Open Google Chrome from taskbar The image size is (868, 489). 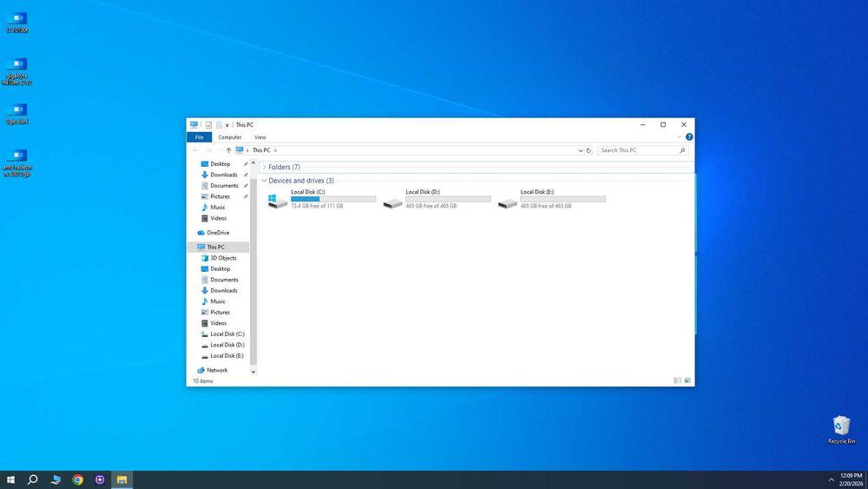coord(77,479)
